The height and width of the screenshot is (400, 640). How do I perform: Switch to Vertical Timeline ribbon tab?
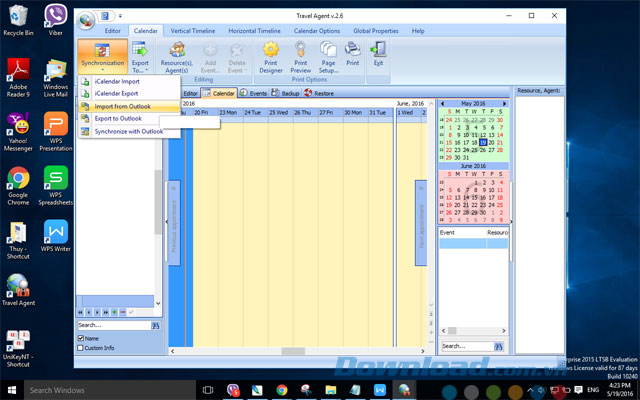[192, 31]
